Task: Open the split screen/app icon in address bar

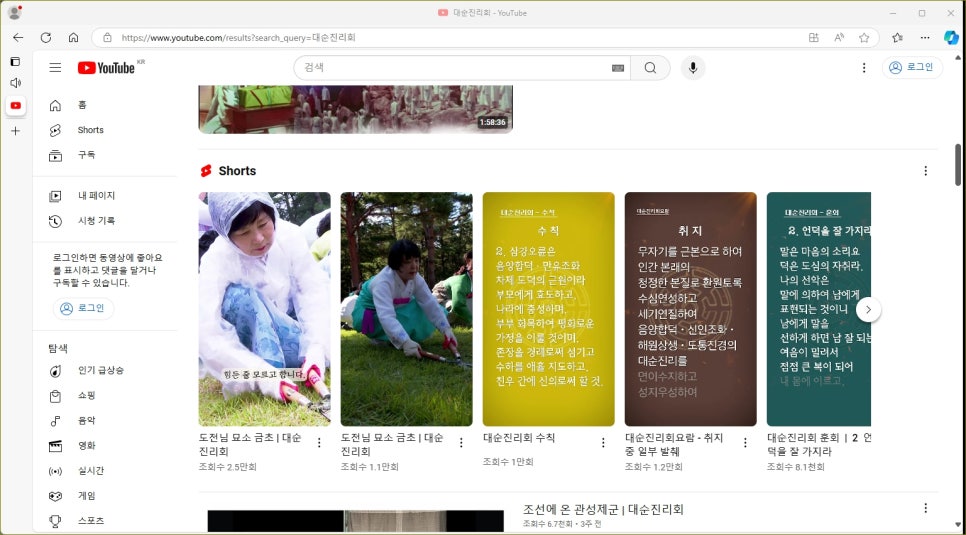Action: point(814,38)
